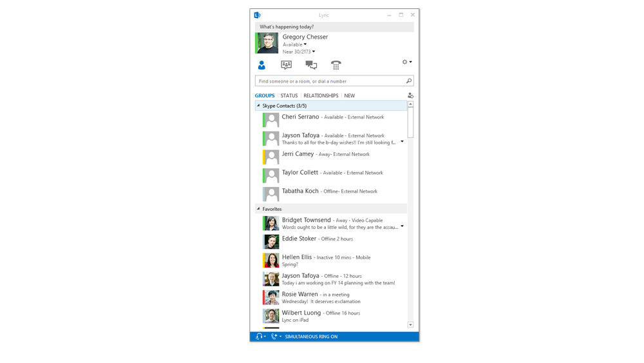Viewport: 644px width, 363px height.
Task: Open the Contacts view icon
Action: coord(261,65)
